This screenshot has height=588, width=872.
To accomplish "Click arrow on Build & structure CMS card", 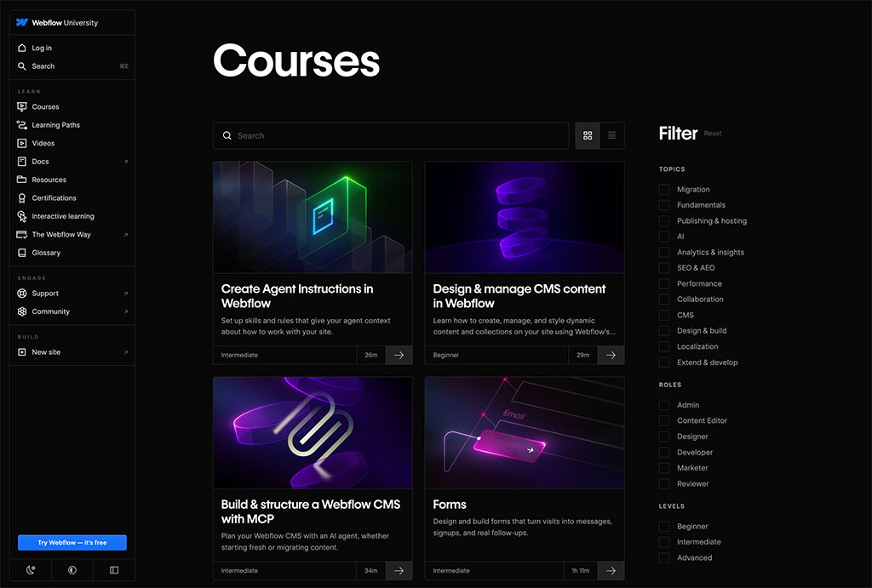I will pos(399,571).
